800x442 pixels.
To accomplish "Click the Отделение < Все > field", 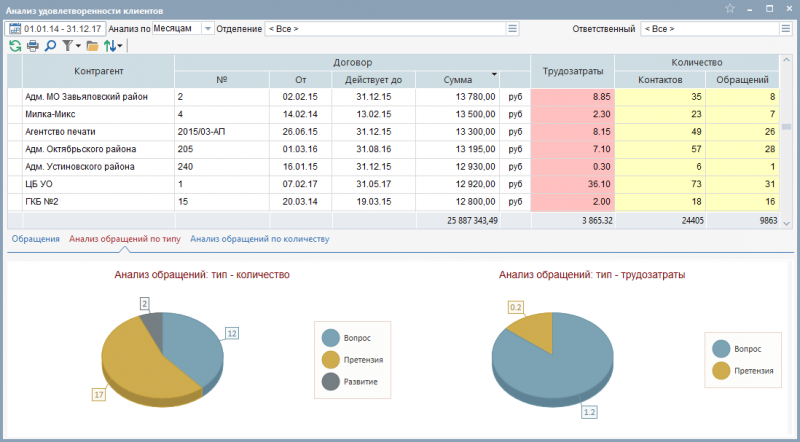I will [386, 29].
